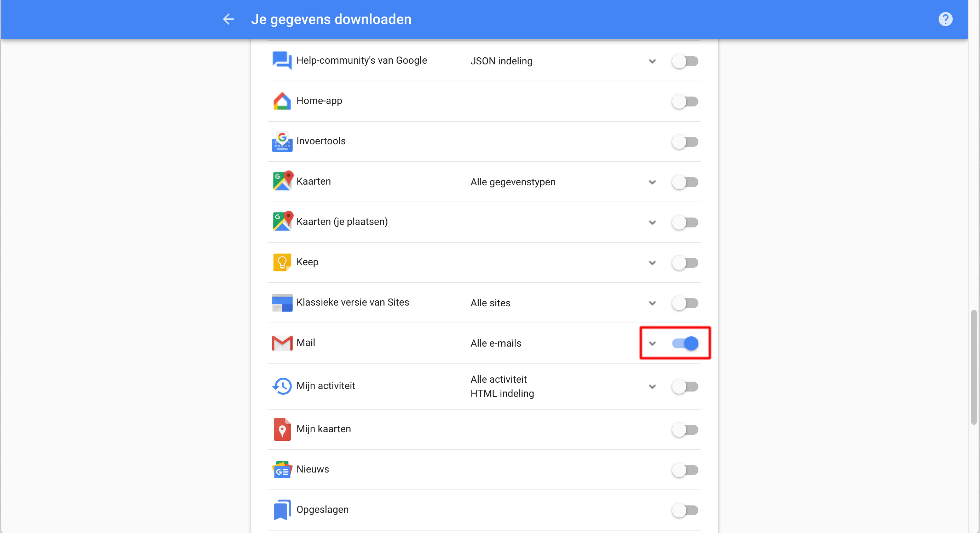Click the Gmail Mail icon
The image size is (980, 533).
point(282,343)
